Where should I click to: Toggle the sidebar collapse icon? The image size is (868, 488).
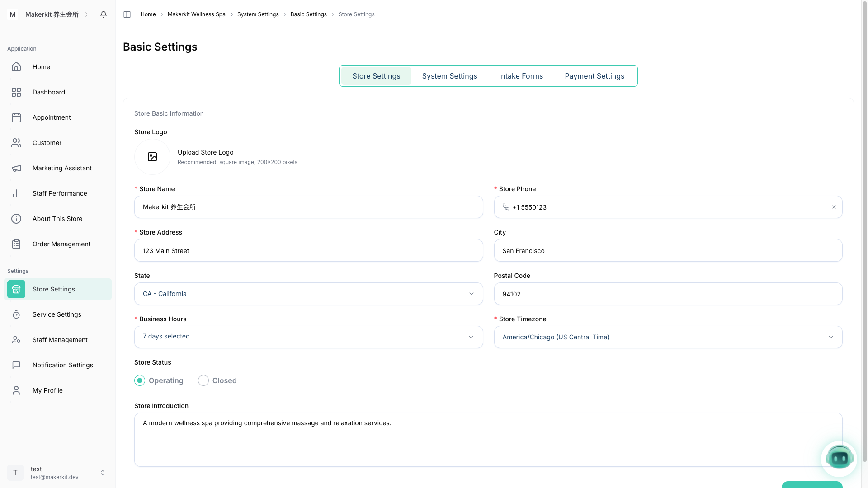pyautogui.click(x=127, y=14)
